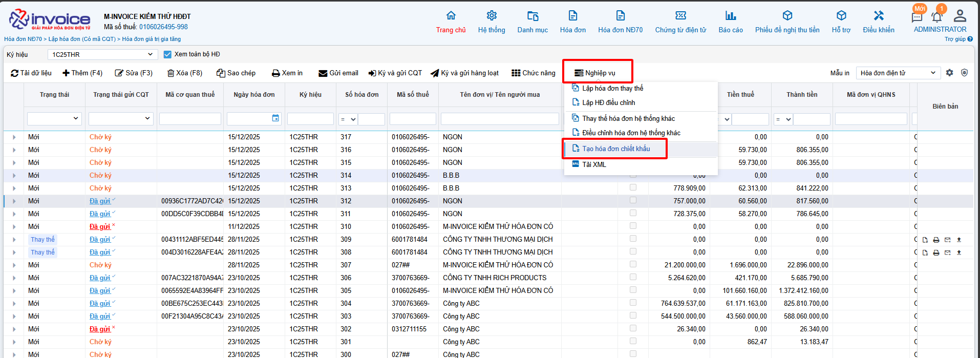Click the Tên đơn vị filter input field

(x=499, y=119)
